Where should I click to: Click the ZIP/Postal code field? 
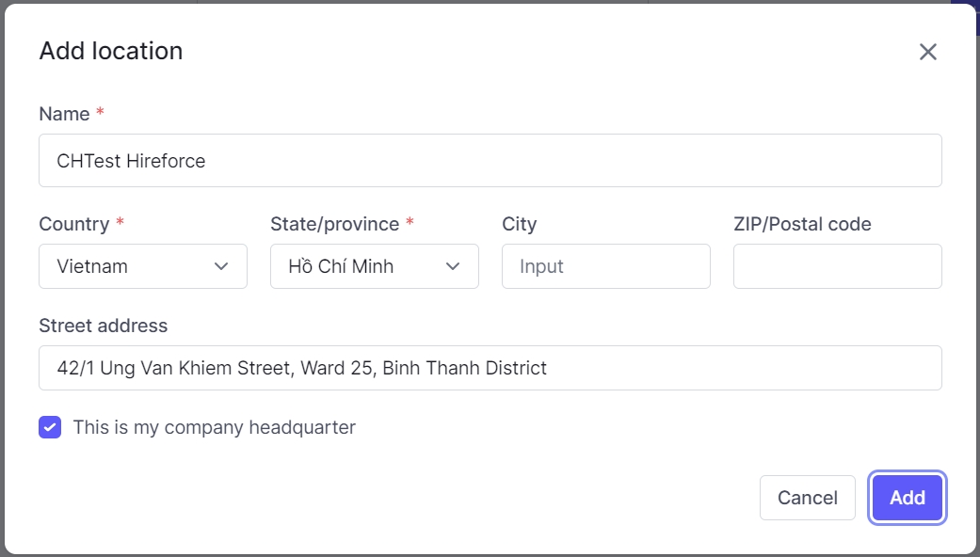[x=837, y=266]
